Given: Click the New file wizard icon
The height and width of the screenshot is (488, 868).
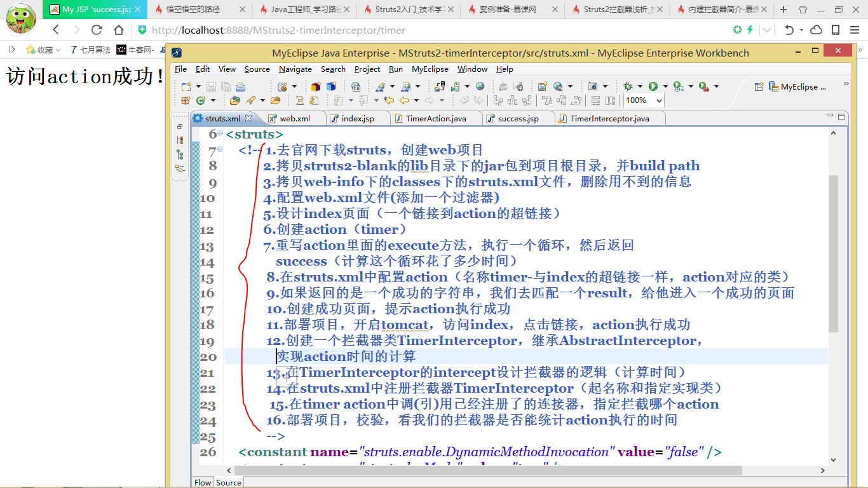Looking at the screenshot, I should (186, 86).
